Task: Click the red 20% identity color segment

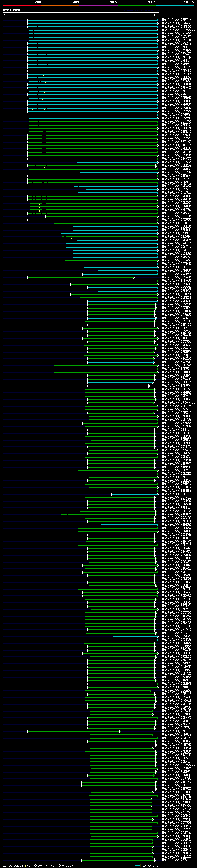Action: pos(22,6)
